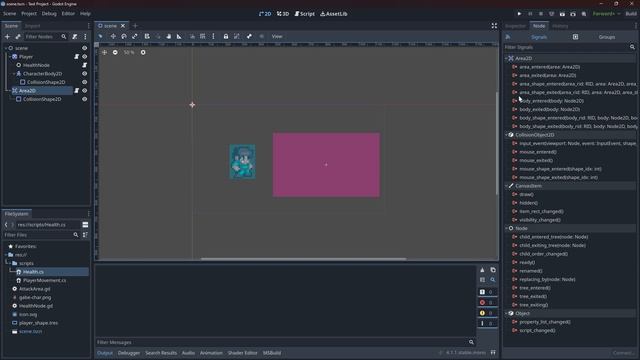Zoom in the 2D viewport
Viewport: 640px width, 360px height.
point(143,53)
